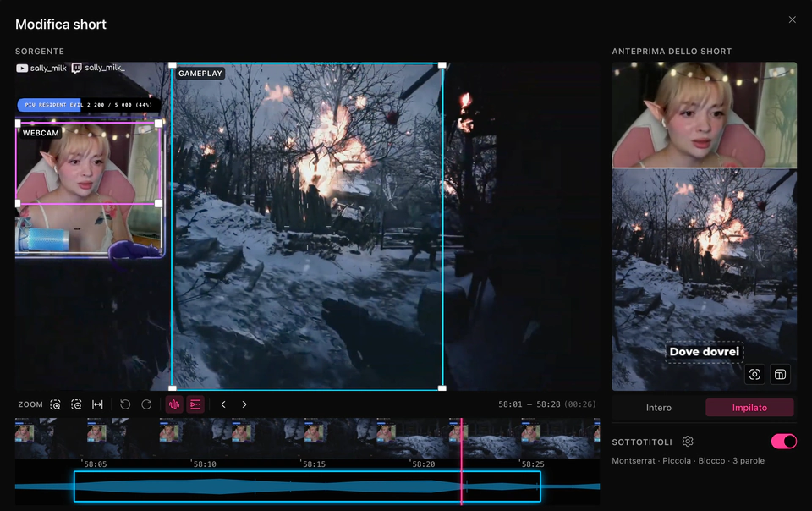Viewport: 812px width, 511px height.
Task: Click the 58:25 timeline mark
Action: (533, 464)
